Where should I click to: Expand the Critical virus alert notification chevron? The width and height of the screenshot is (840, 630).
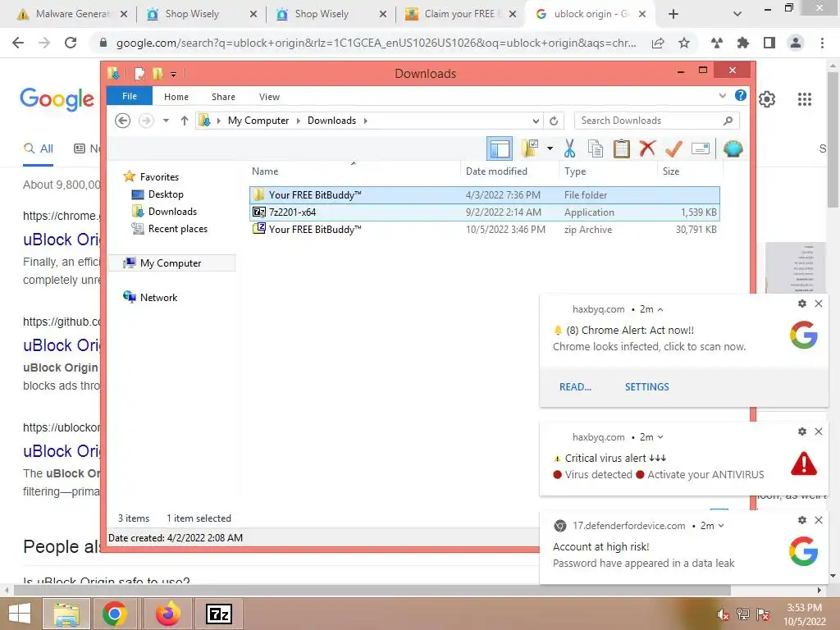pos(660,437)
